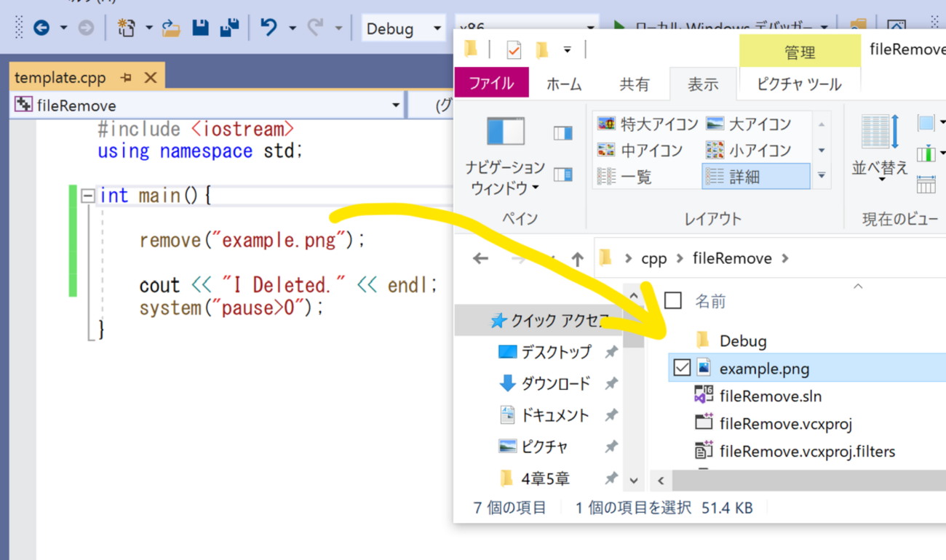Click cpp in the address breadcrumb
946x560 pixels.
(653, 259)
